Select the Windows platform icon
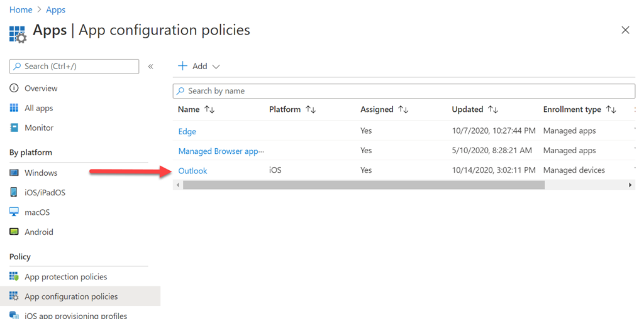 14,173
